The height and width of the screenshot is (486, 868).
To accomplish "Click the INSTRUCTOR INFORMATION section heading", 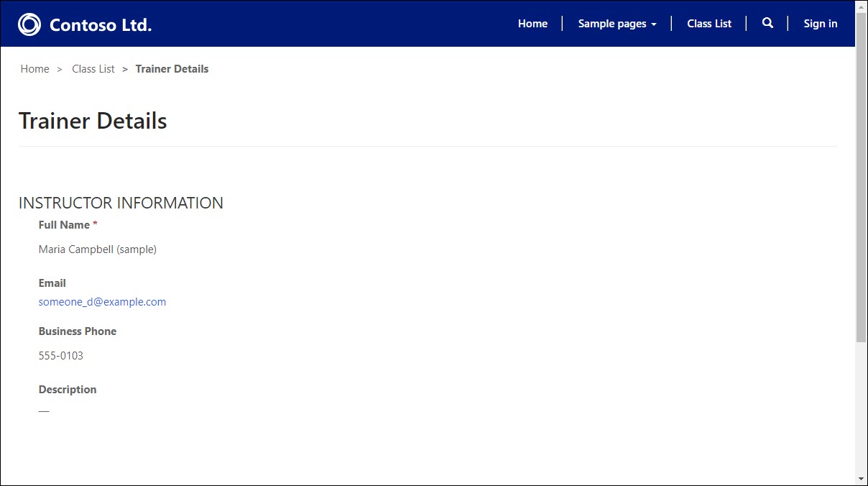I will coord(121,203).
